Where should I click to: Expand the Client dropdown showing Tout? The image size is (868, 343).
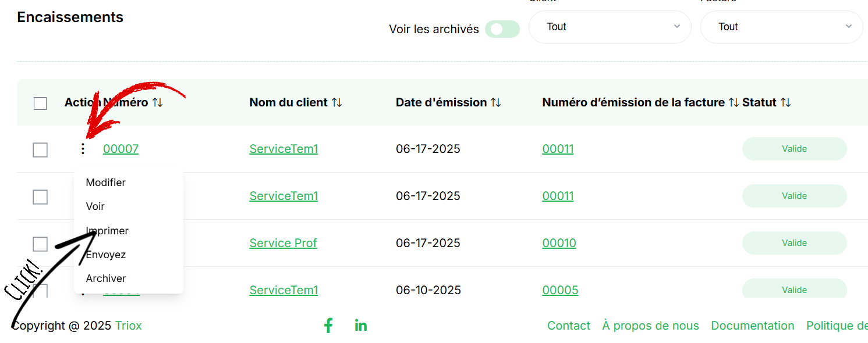(x=610, y=27)
